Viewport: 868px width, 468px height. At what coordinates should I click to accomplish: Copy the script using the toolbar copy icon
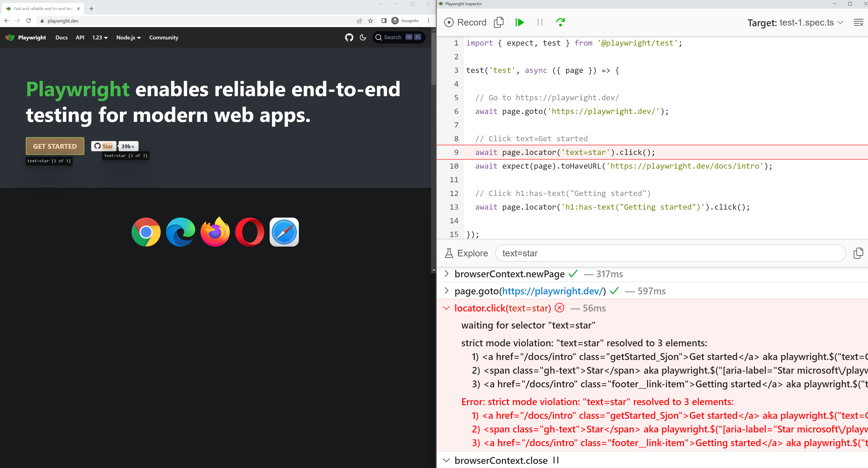[498, 23]
